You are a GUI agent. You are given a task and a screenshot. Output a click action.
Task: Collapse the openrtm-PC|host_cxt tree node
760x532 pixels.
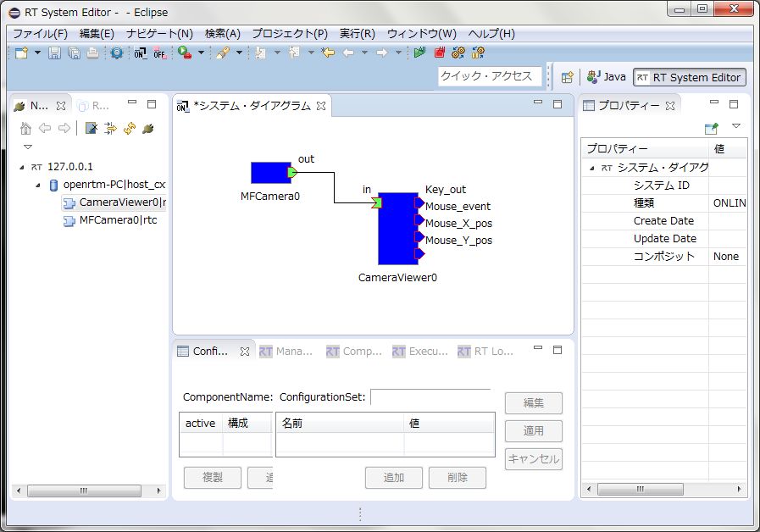pos(38,185)
